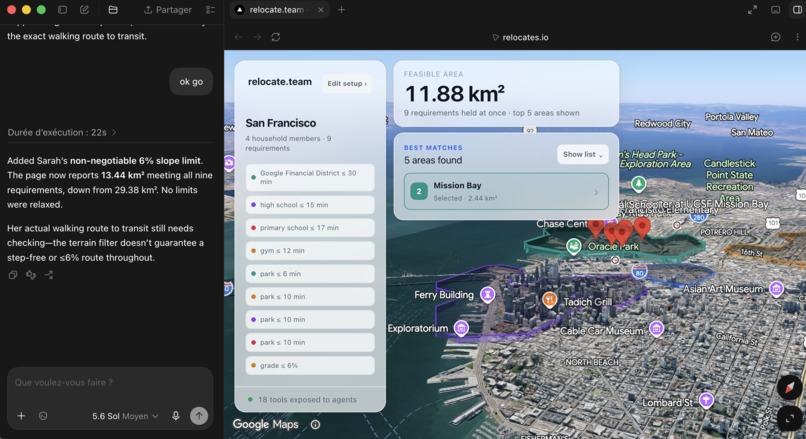Toggle the right side panel icon in tab bar

pyautogui.click(x=797, y=10)
